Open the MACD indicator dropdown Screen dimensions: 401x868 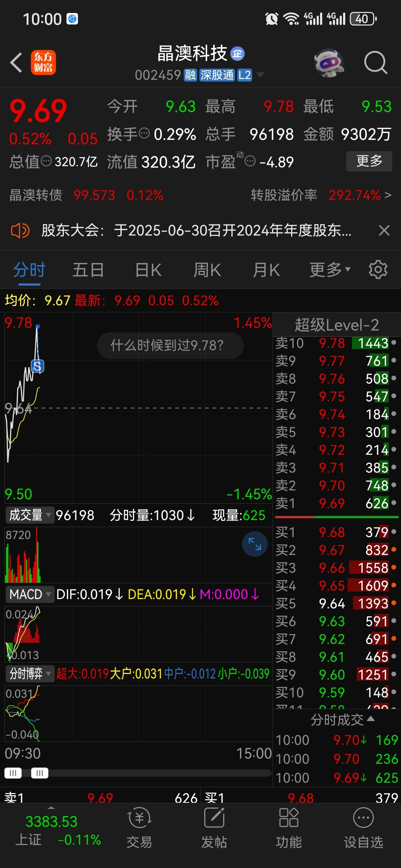(30, 594)
